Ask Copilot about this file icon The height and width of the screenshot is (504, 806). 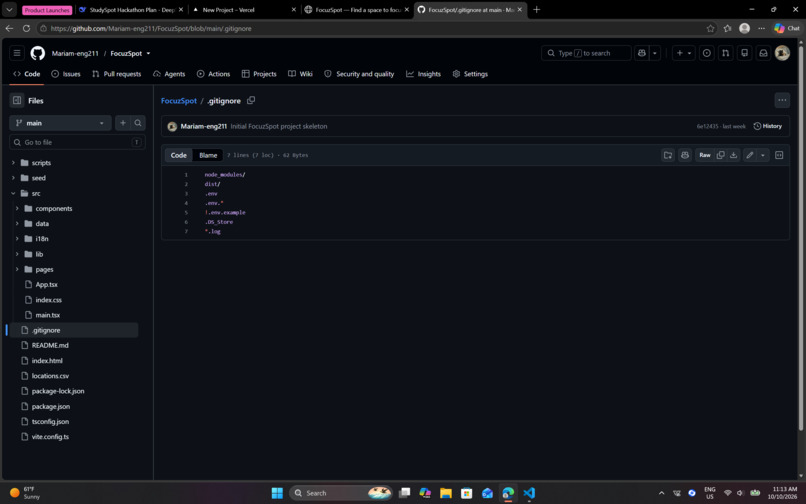[x=685, y=155]
